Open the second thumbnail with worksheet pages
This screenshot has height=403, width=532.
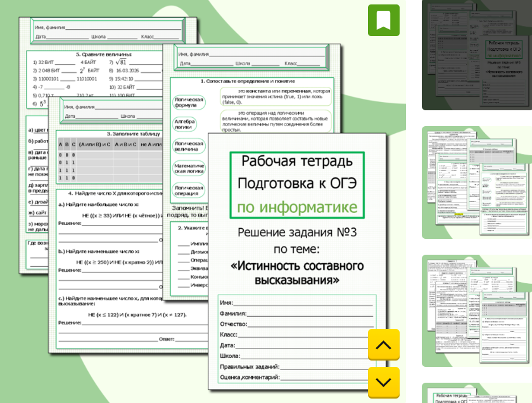(x=477, y=182)
